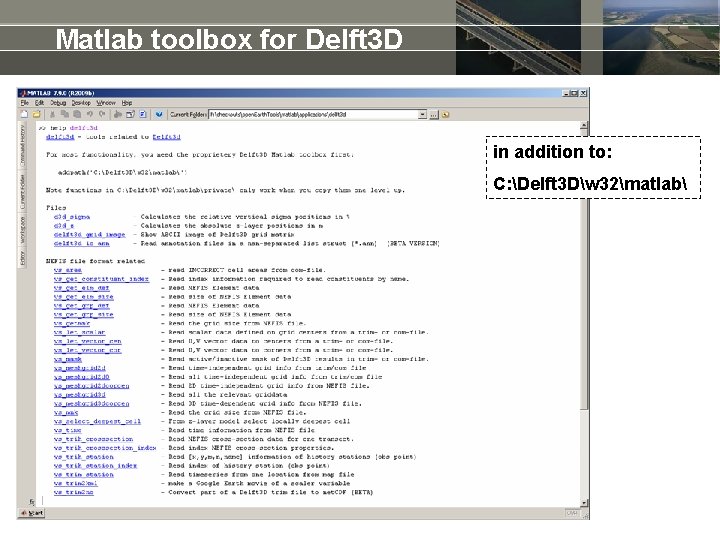Open the vs_meshgrid2dcorcen link
This screenshot has width=720, height=540.
(91, 386)
